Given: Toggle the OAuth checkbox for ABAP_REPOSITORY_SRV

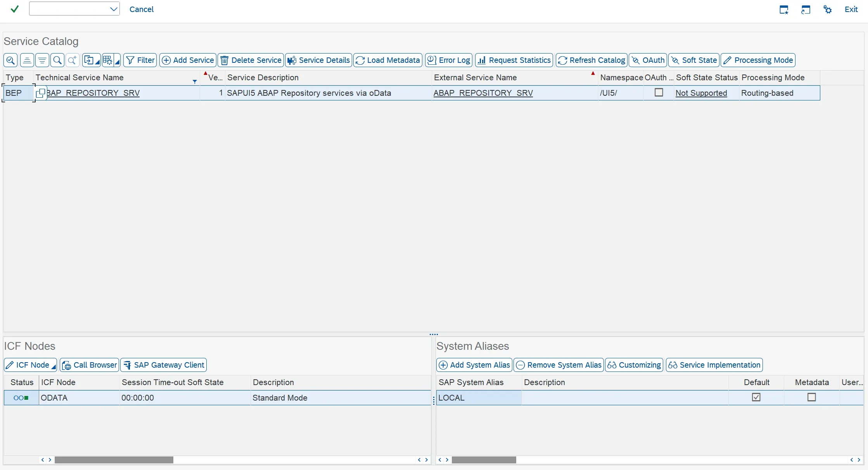Looking at the screenshot, I should pos(659,93).
